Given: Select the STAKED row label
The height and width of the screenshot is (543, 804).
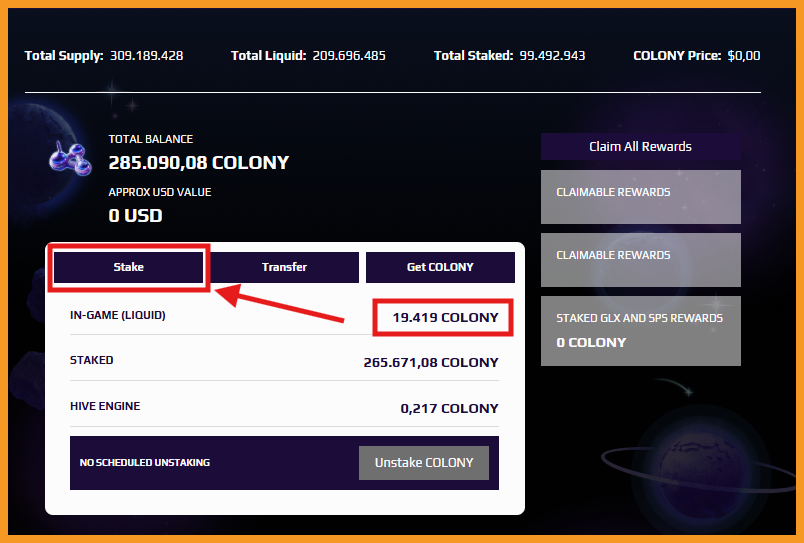Looking at the screenshot, I should [x=91, y=360].
